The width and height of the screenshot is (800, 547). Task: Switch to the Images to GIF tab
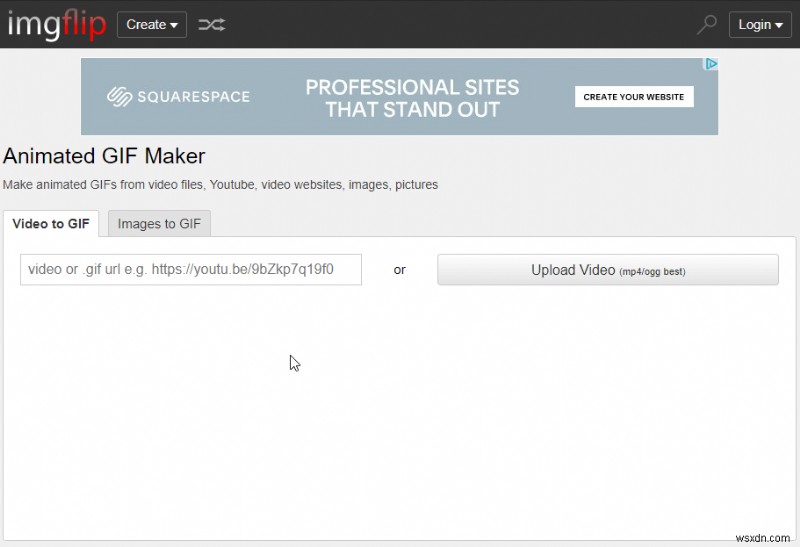159,223
